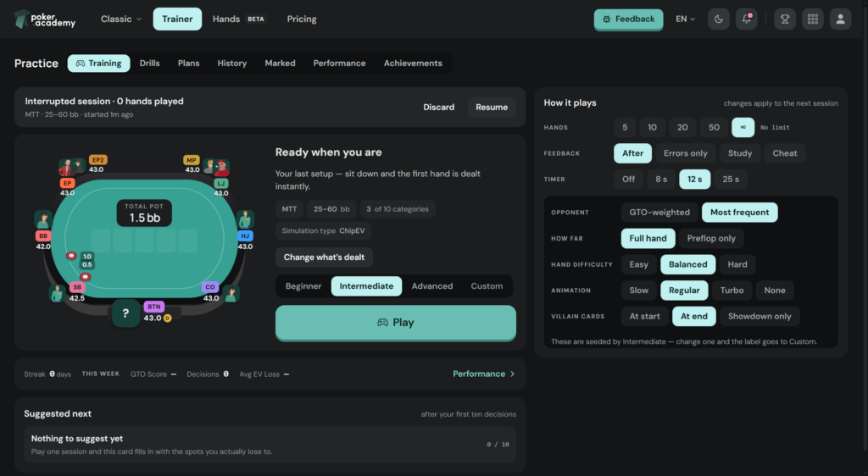Click the BB seat badge

pyautogui.click(x=43, y=235)
